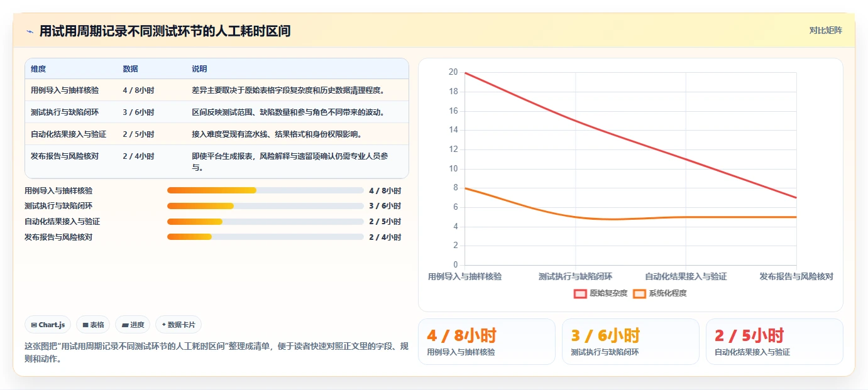This screenshot has width=868, height=390.
Task: Click description starting with 区间反映测试范围
Action: (x=288, y=112)
